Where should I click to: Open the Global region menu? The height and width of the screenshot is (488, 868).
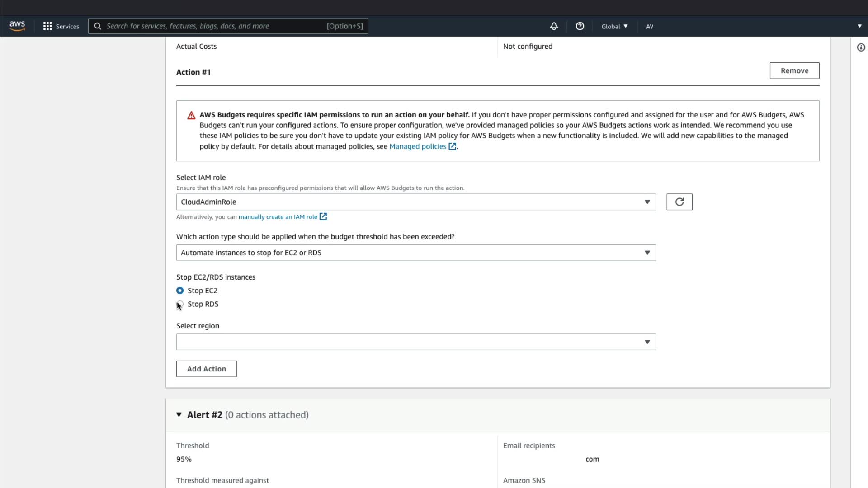click(x=614, y=26)
